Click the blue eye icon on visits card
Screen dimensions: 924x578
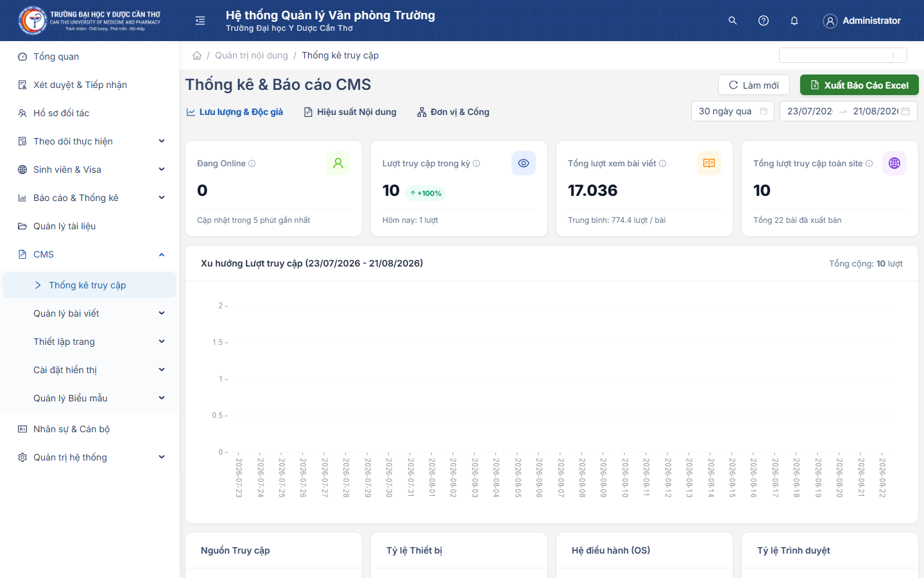524,163
